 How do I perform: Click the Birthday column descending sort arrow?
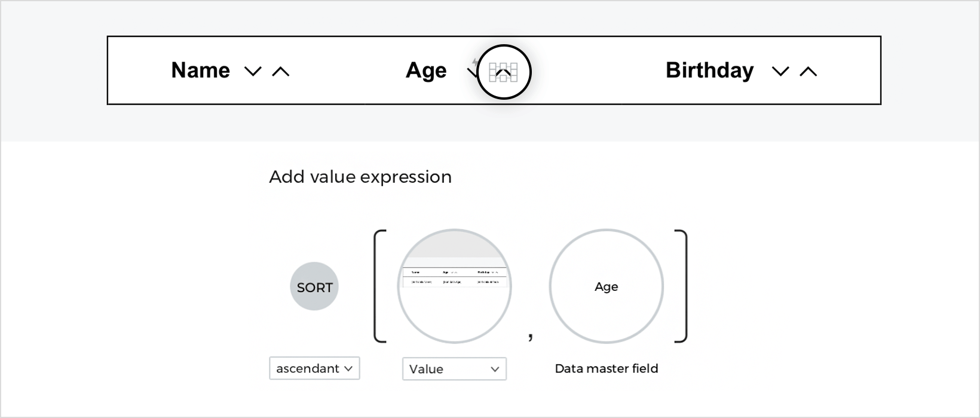(x=780, y=72)
